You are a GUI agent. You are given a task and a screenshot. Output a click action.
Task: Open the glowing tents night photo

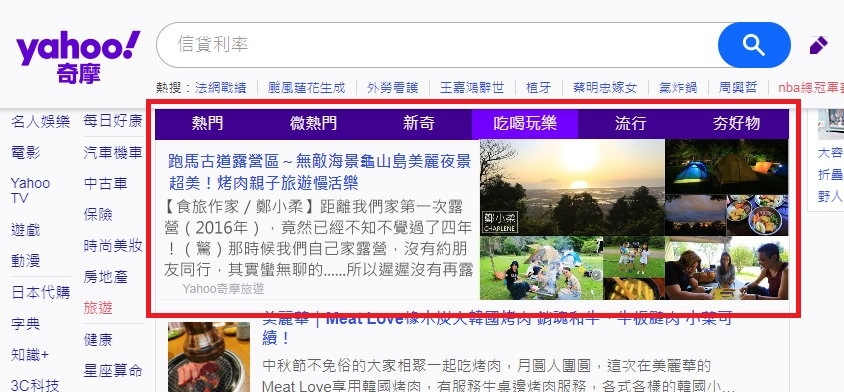click(727, 167)
